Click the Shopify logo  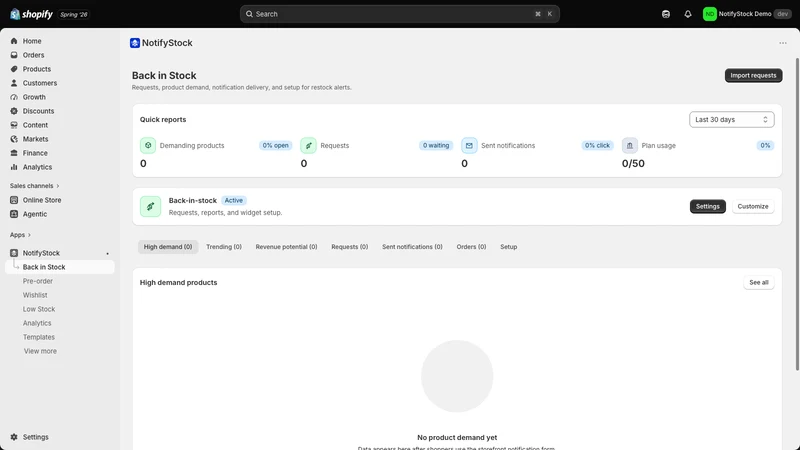click(31, 14)
